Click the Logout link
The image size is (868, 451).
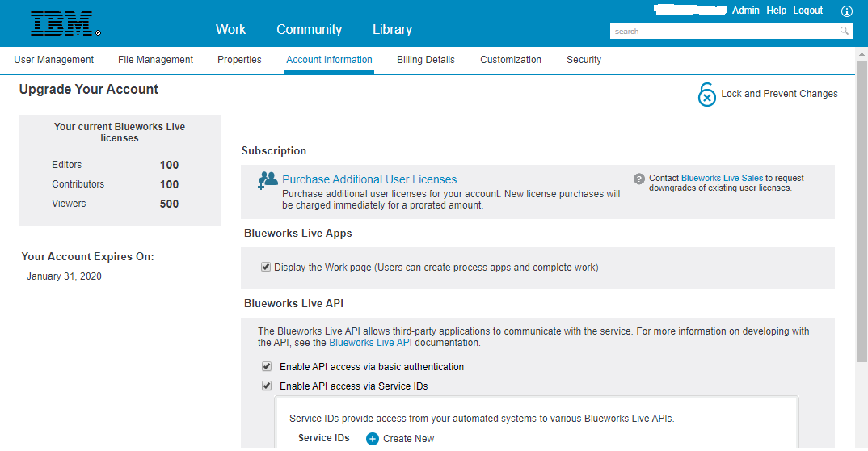(807, 11)
